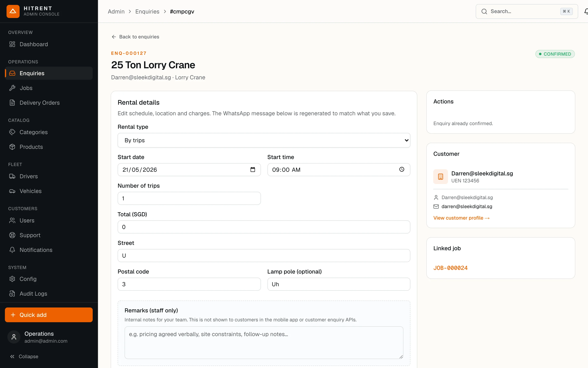Open the Start date calendar picker icon
Screen dimensions: 588x368
(x=253, y=169)
